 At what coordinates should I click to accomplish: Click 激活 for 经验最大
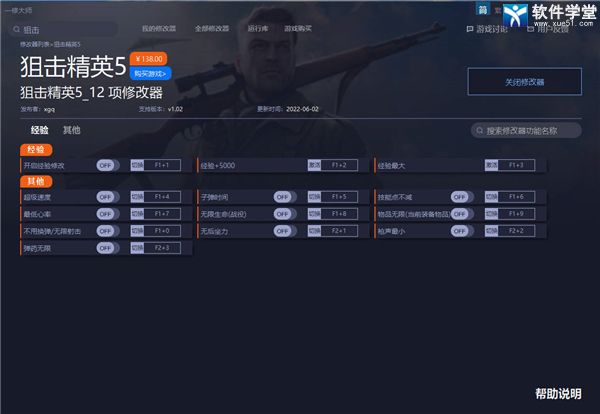click(x=491, y=165)
